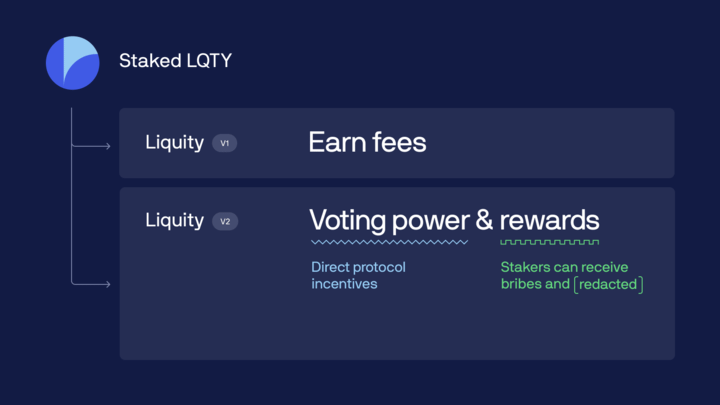
Task: Click the V2 version badge
Action: pos(225,221)
